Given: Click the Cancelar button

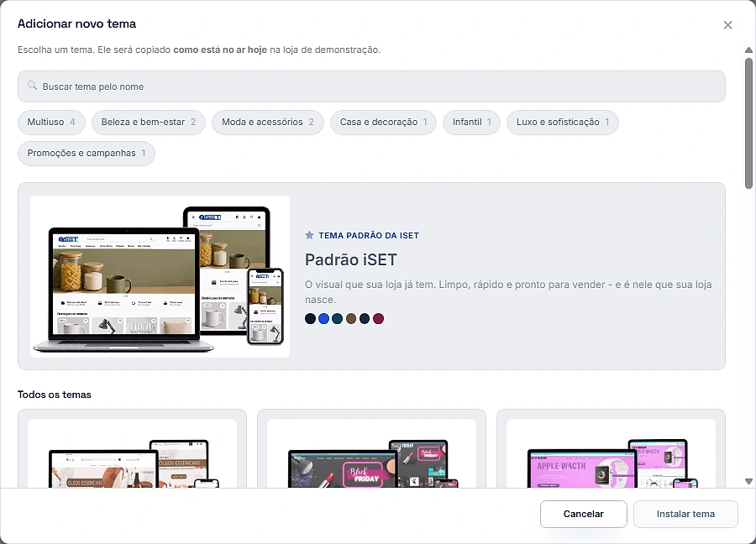Looking at the screenshot, I should [584, 514].
